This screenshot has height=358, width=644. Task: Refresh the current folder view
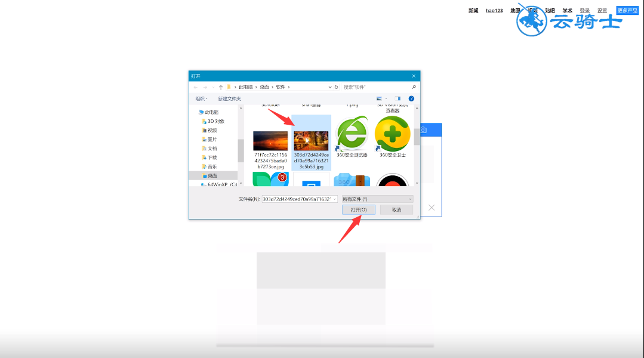coord(336,87)
